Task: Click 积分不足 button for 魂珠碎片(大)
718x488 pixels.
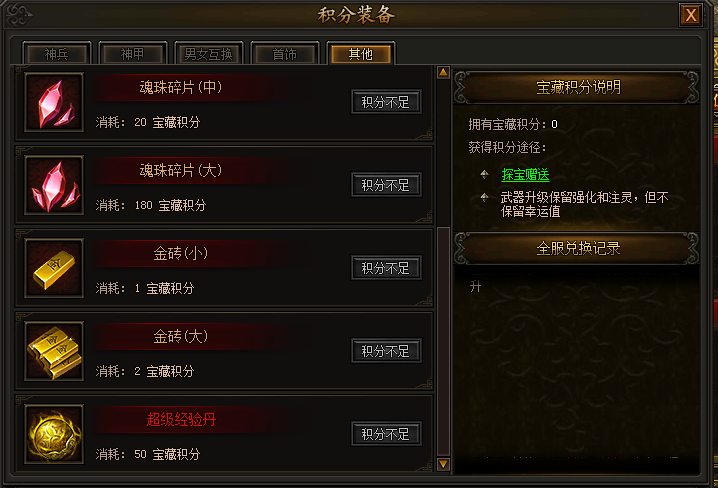Action: (386, 185)
